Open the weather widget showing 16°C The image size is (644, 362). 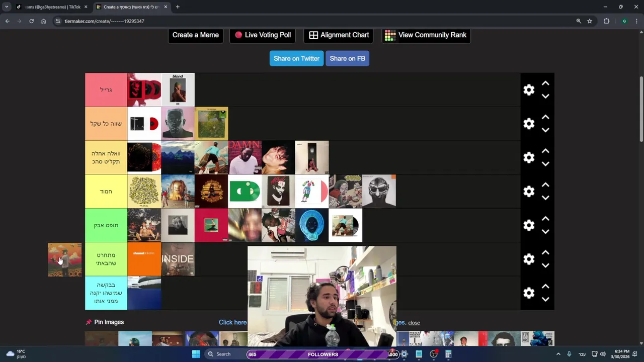click(15, 354)
